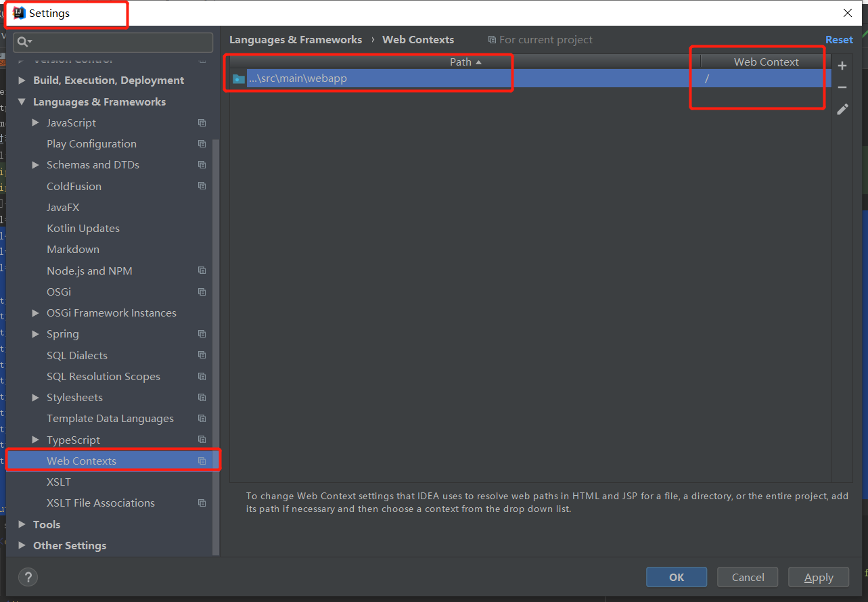Expand the Other Settings section

[x=22, y=545]
